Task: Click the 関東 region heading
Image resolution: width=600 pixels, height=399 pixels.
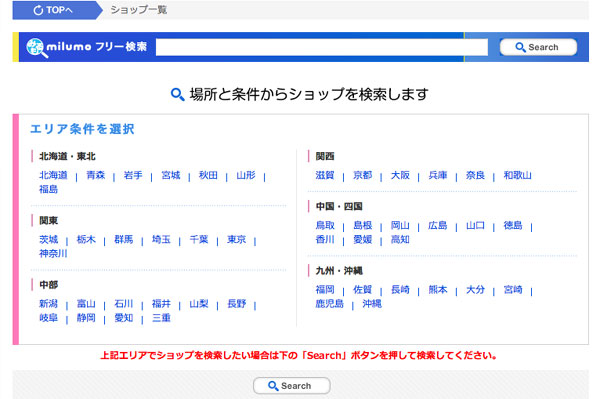Action: [x=49, y=221]
